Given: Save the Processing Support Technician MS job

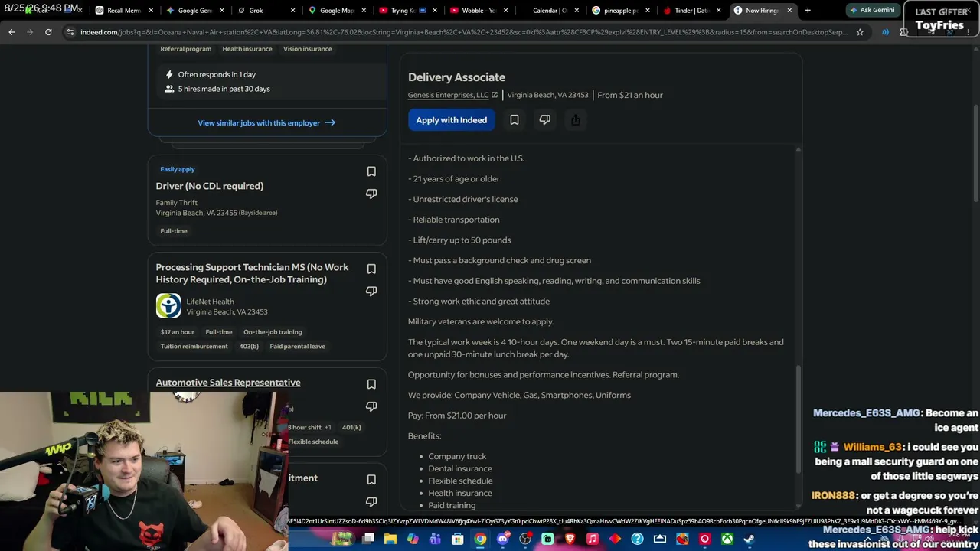Looking at the screenshot, I should pos(371,269).
